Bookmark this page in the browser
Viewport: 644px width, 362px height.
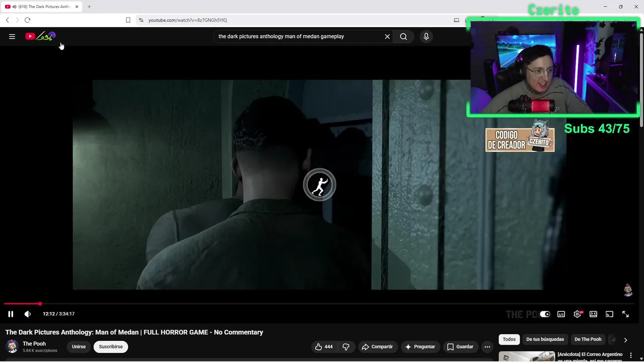coord(128,20)
